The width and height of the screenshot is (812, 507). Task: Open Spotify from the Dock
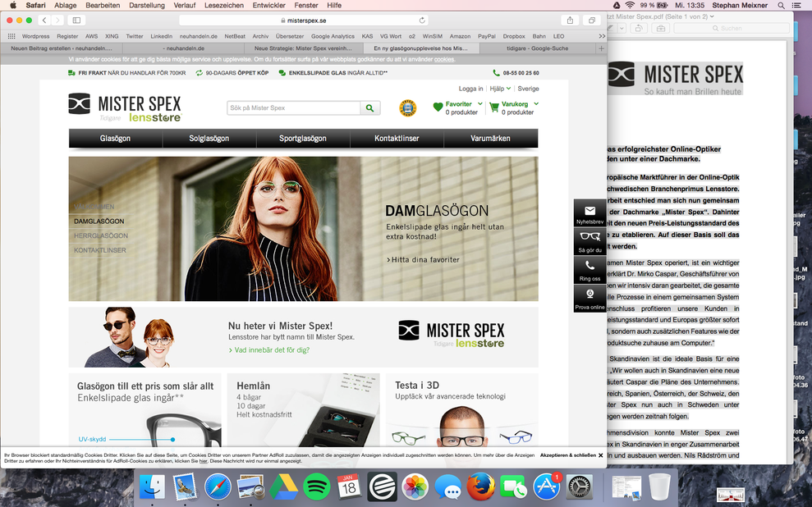pos(317,486)
